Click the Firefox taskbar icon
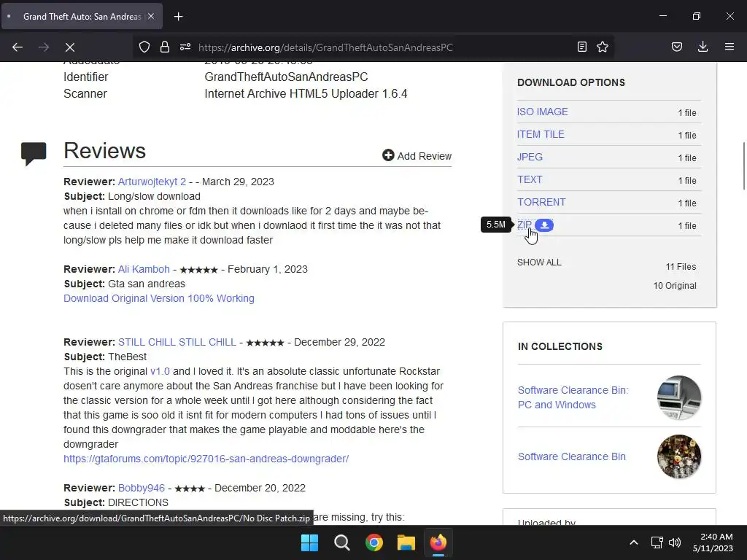The width and height of the screenshot is (747, 560). (x=438, y=542)
